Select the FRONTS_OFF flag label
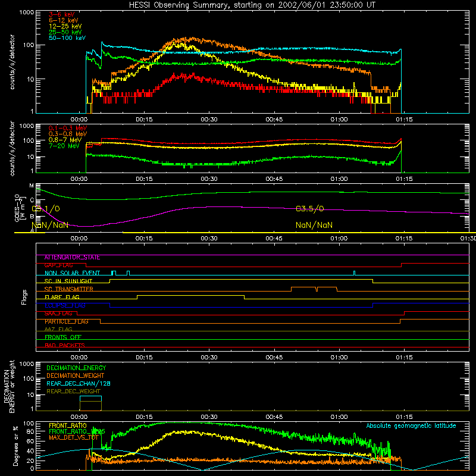 63,337
